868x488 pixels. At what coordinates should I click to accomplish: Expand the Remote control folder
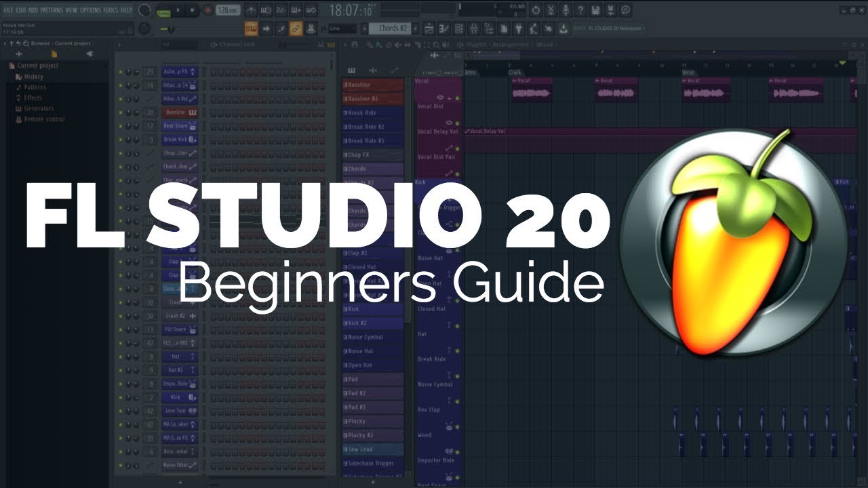pyautogui.click(x=40, y=119)
